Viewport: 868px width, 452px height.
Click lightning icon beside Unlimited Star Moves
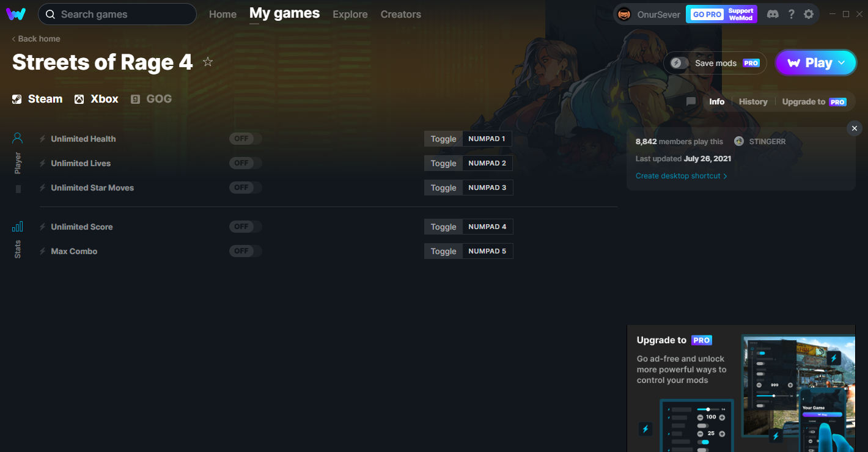[x=43, y=188]
